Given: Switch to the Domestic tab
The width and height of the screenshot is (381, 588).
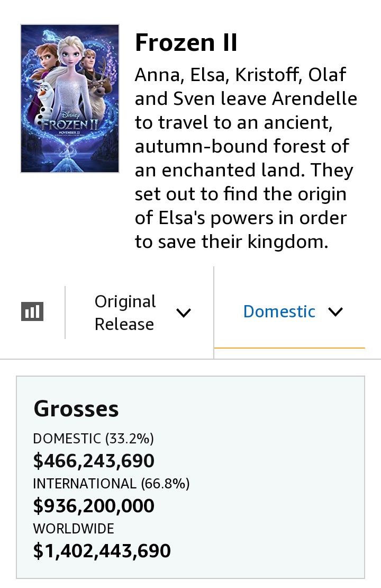Looking at the screenshot, I should pyautogui.click(x=289, y=311).
